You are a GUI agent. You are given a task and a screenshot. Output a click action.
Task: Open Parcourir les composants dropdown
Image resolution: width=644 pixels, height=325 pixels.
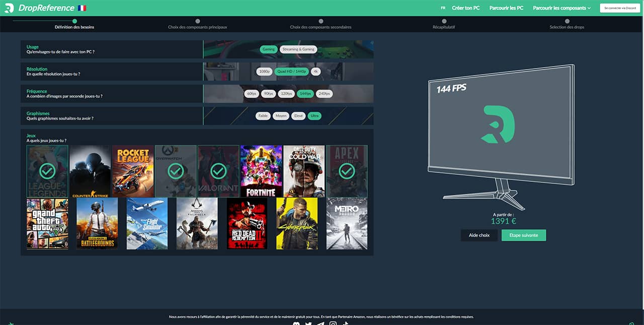(x=562, y=8)
